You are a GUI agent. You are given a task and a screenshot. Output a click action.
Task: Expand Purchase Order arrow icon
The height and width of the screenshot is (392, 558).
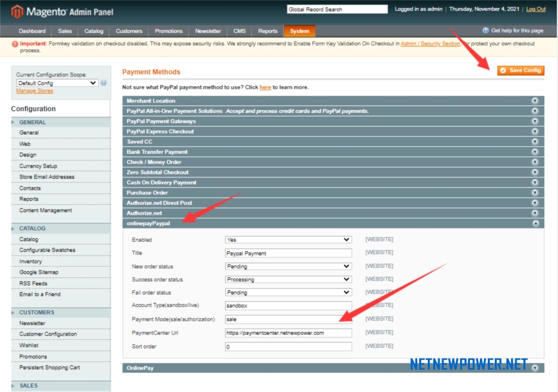point(535,193)
